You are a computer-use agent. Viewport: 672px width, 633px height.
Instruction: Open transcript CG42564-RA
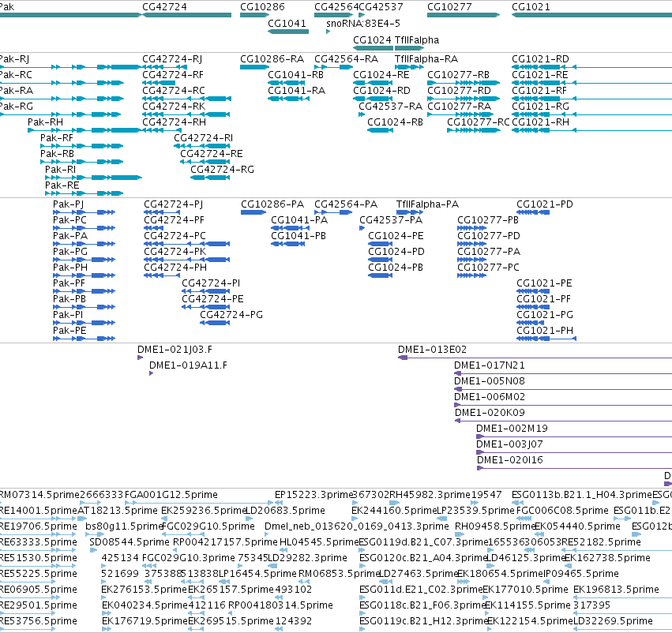333,67
